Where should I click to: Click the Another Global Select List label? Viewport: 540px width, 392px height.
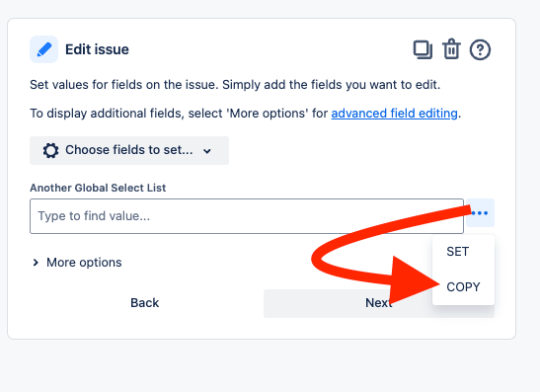point(98,188)
